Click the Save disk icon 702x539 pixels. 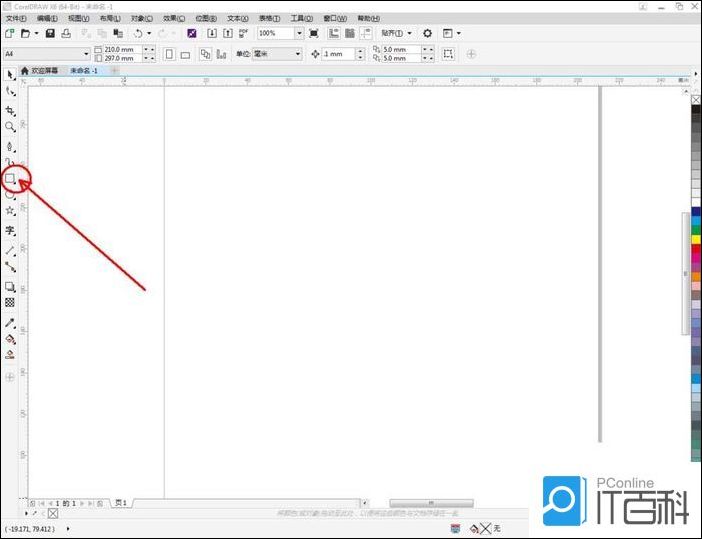tap(50, 33)
